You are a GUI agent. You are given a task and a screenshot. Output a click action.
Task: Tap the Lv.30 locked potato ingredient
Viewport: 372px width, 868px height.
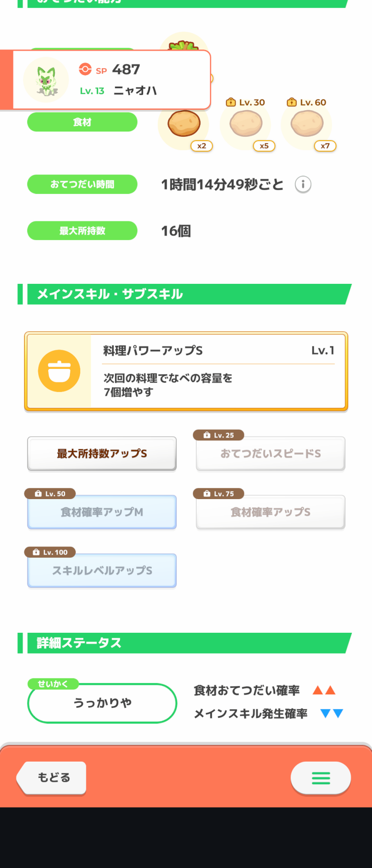[x=246, y=124]
